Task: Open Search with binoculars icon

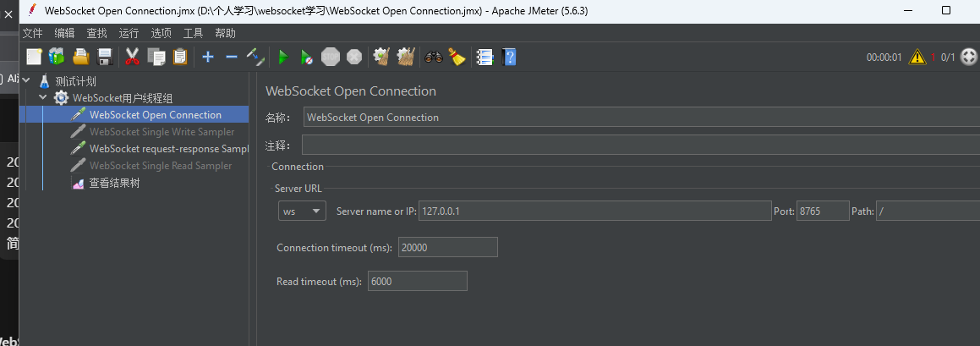Action: click(434, 57)
